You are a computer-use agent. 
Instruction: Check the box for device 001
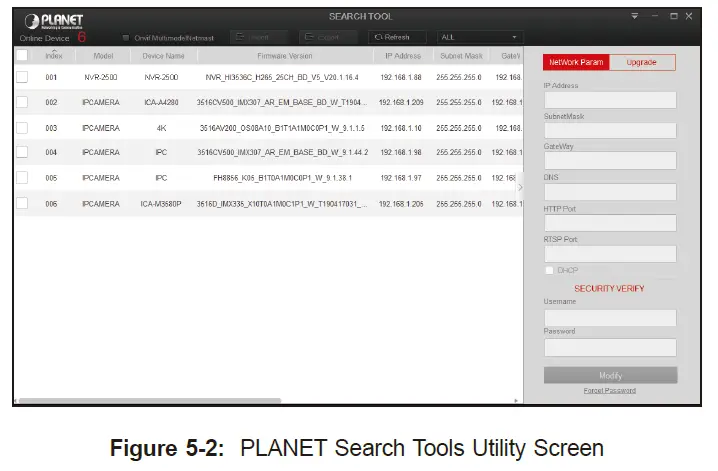pos(22,77)
